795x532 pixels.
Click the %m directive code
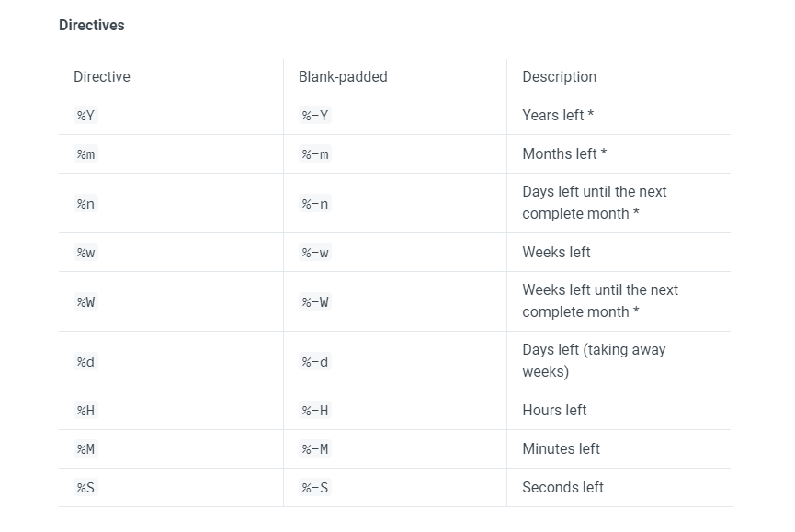tap(85, 154)
